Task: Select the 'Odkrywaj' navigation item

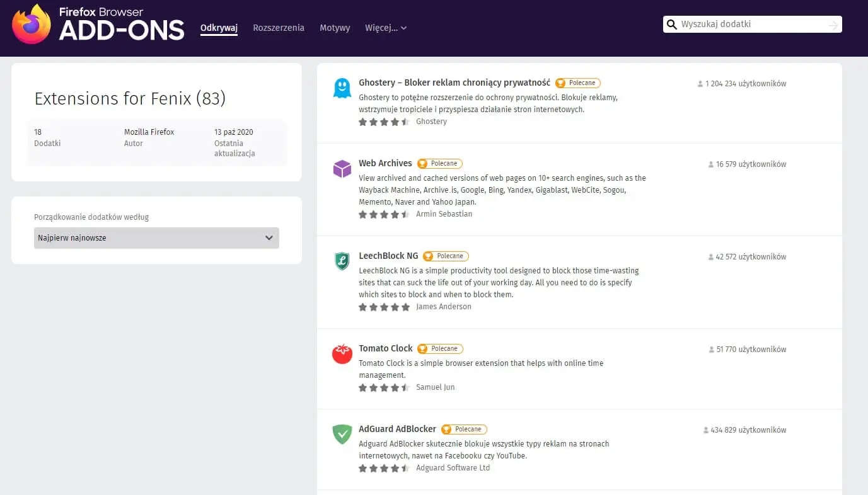Action: 219,28
